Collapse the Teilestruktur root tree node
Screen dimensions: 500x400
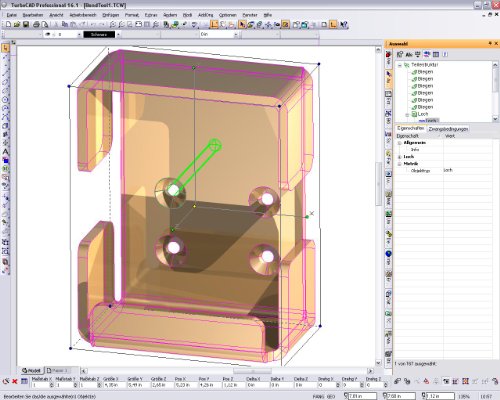click(400, 65)
